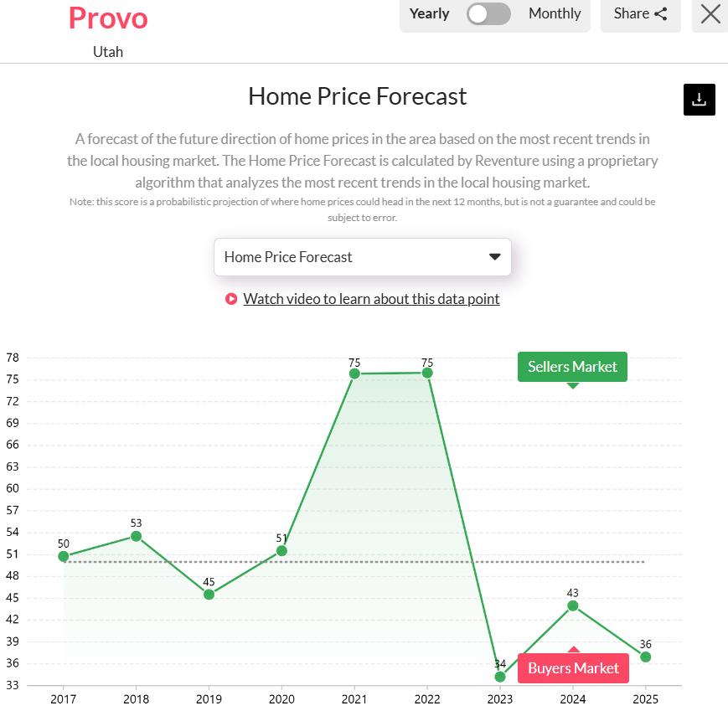Click the play icon beside the video link
The width and height of the screenshot is (728, 711).
pyautogui.click(x=231, y=298)
